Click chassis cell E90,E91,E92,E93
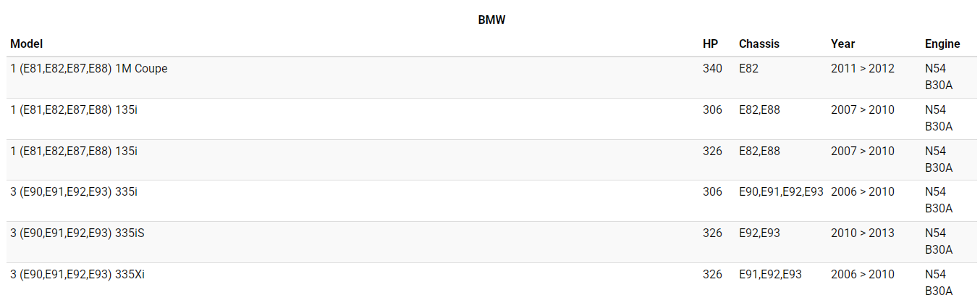 pos(780,192)
